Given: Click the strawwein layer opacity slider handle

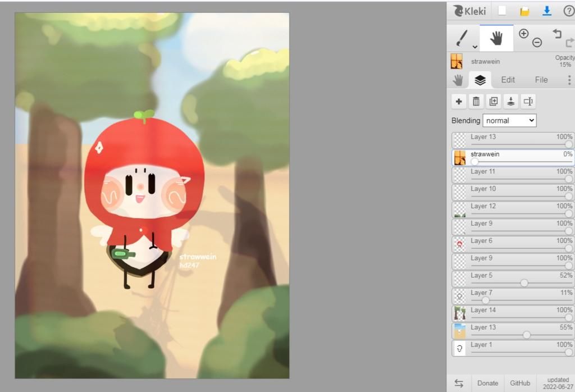Looking at the screenshot, I should (x=474, y=162).
